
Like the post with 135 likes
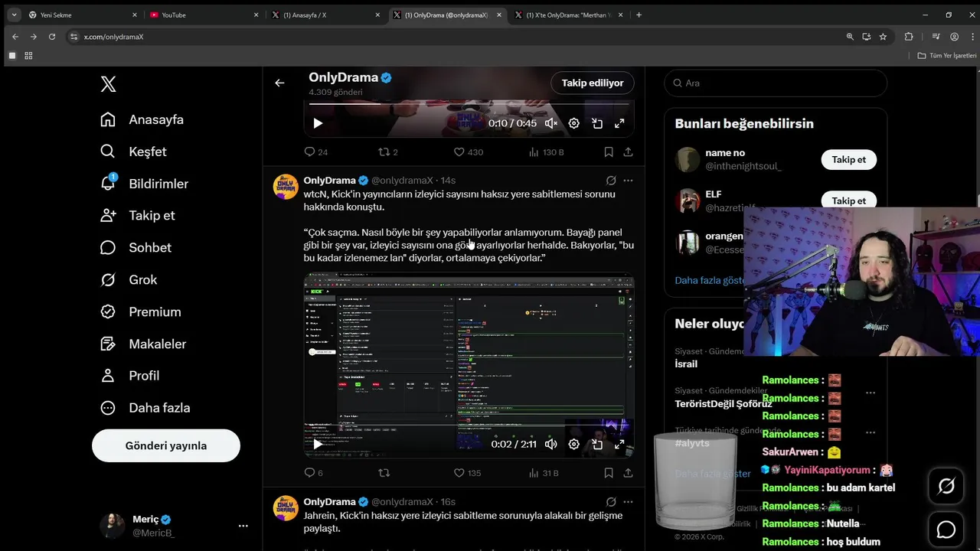[x=468, y=473]
